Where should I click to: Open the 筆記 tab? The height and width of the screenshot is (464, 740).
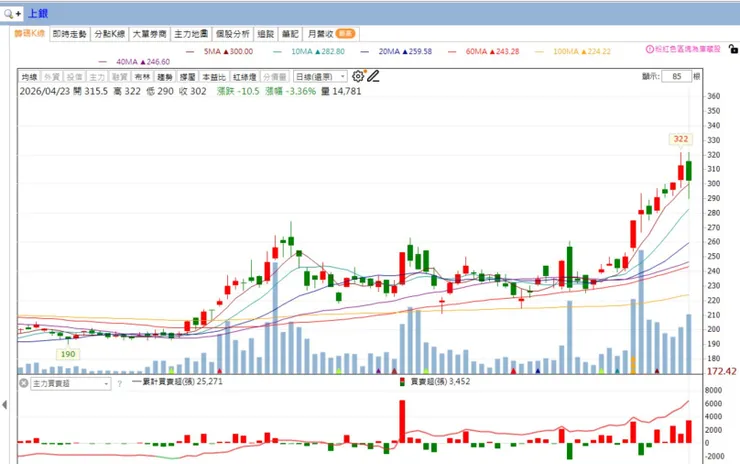(x=290, y=34)
